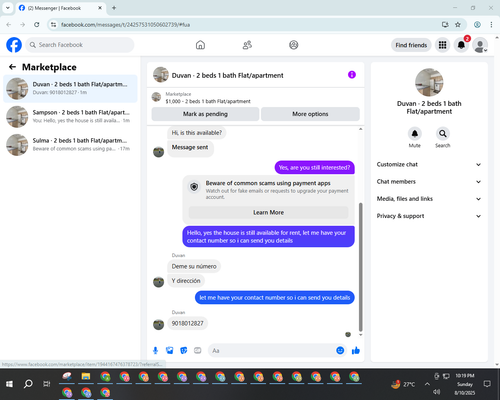Show hidden system tray icons

pyautogui.click(x=427, y=384)
